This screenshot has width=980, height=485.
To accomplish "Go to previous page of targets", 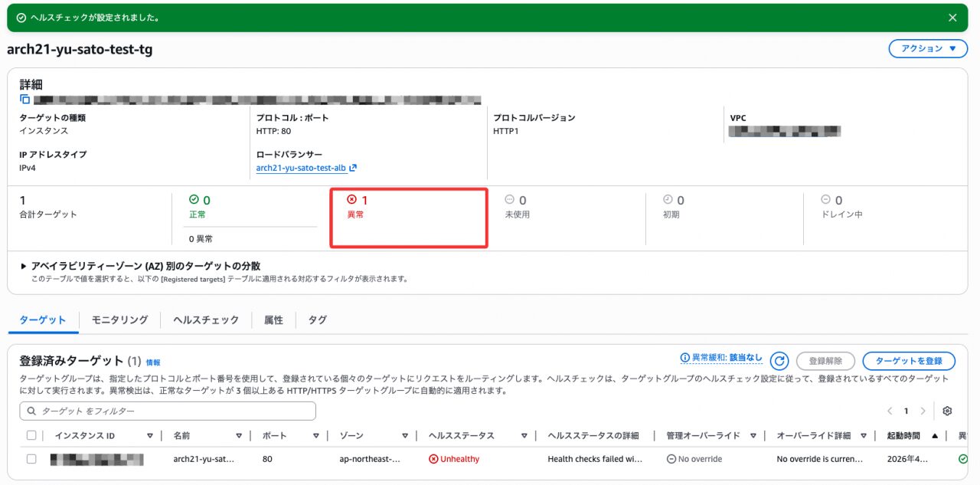I will coord(890,411).
